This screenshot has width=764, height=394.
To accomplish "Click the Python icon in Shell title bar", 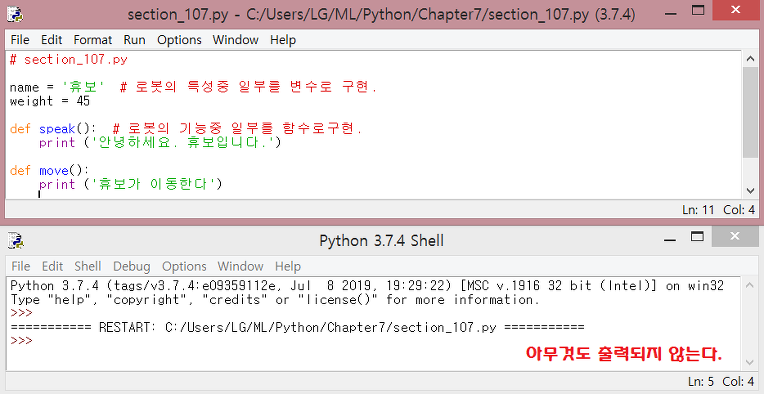I will coord(15,241).
